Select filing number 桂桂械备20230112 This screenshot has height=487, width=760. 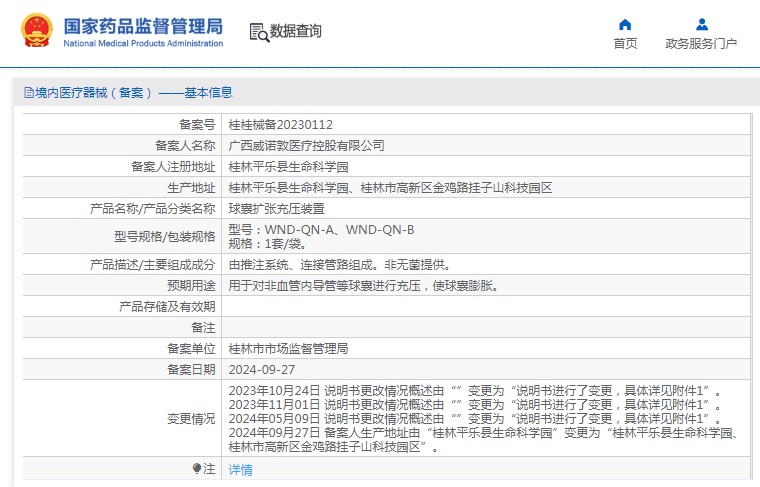tap(281, 125)
